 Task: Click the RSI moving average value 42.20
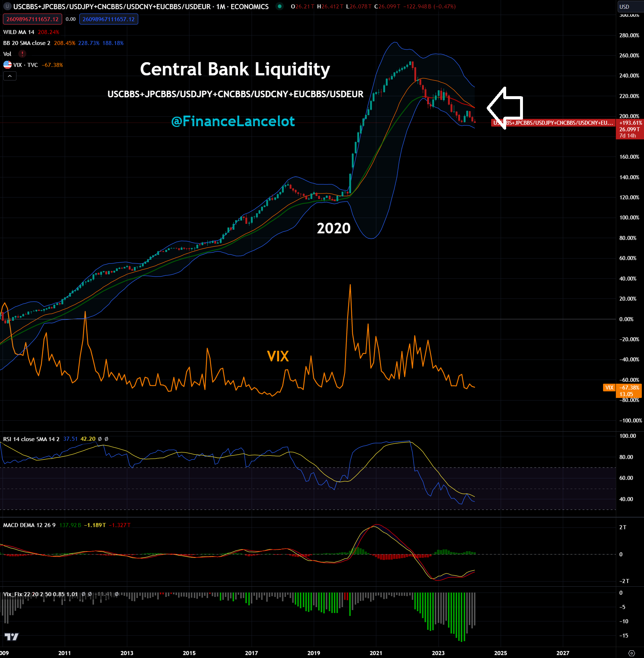pos(88,439)
